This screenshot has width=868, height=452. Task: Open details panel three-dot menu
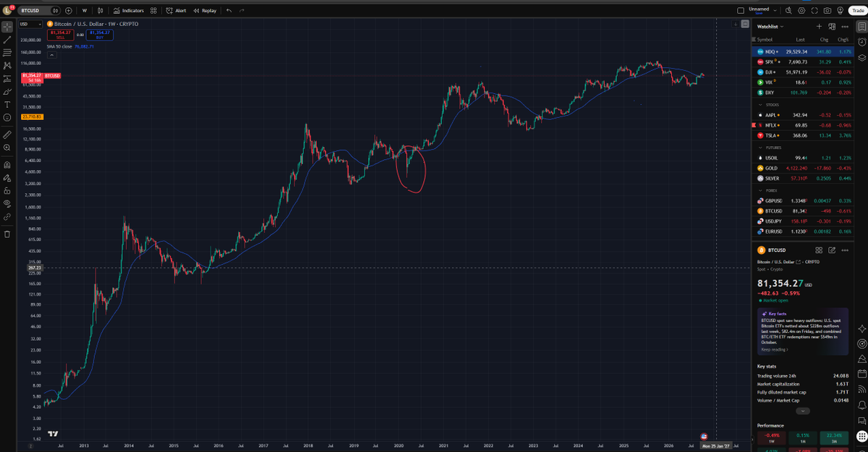(x=844, y=250)
